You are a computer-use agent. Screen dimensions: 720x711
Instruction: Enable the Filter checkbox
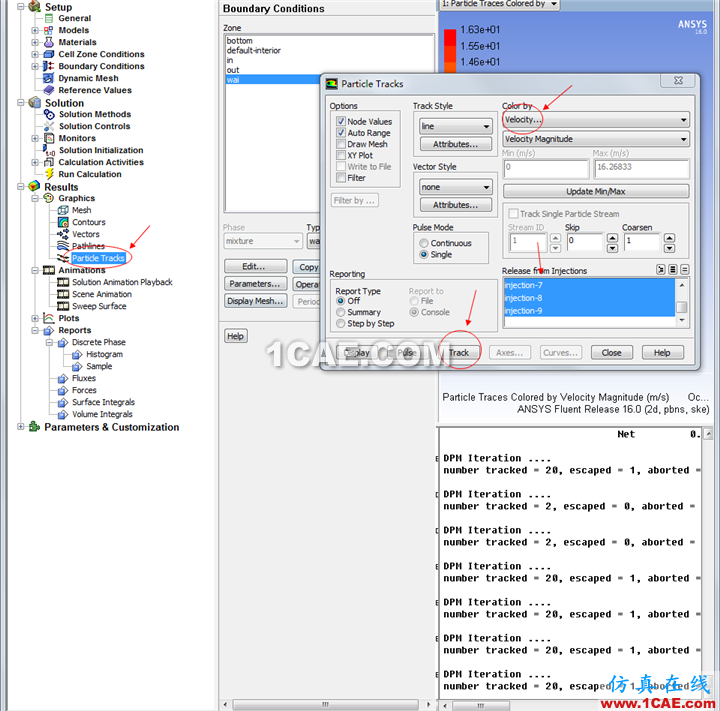pyautogui.click(x=341, y=178)
